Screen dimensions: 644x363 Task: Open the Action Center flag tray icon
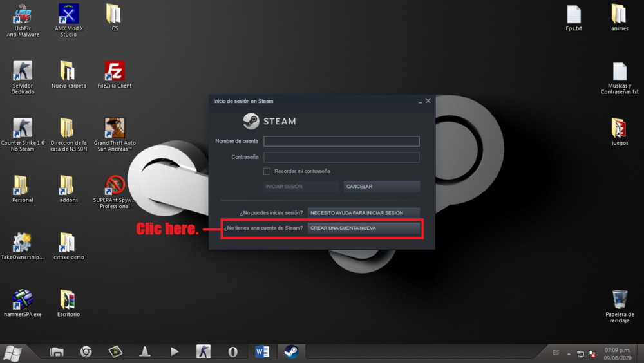[x=592, y=353]
